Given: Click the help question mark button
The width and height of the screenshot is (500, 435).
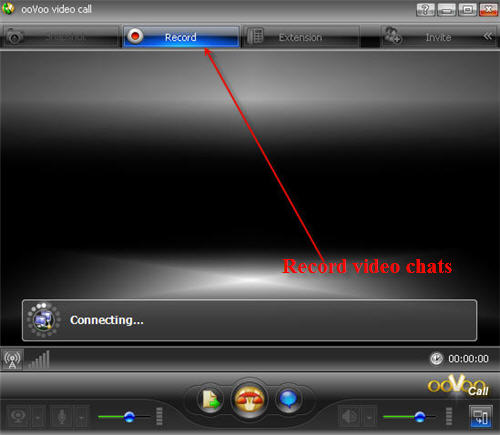Looking at the screenshot, I should pyautogui.click(x=425, y=10).
